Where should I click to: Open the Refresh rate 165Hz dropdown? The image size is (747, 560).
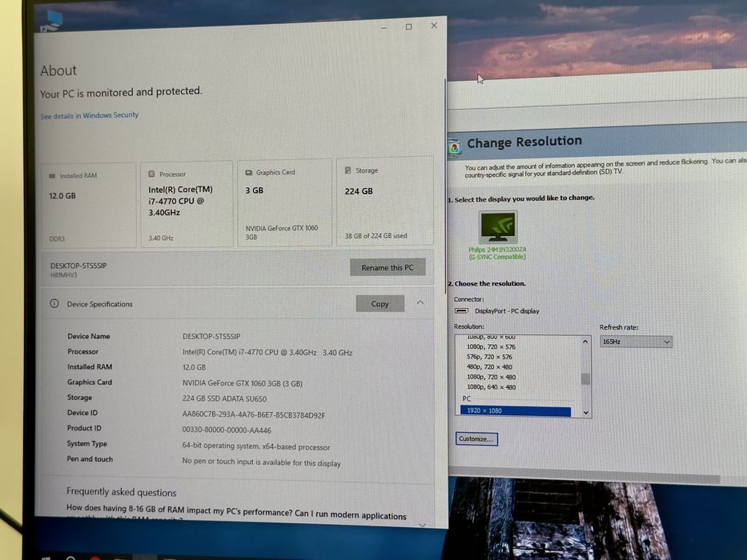point(636,342)
